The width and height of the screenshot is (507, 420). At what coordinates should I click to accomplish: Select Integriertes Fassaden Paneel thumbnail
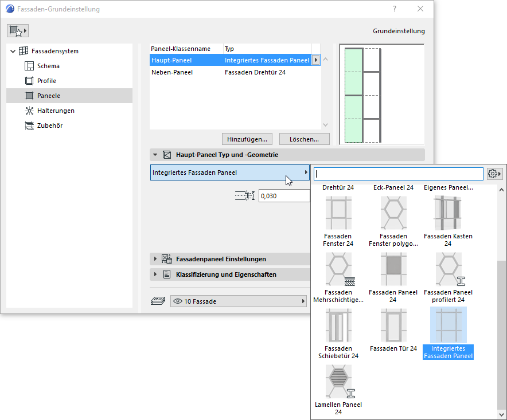click(x=448, y=325)
